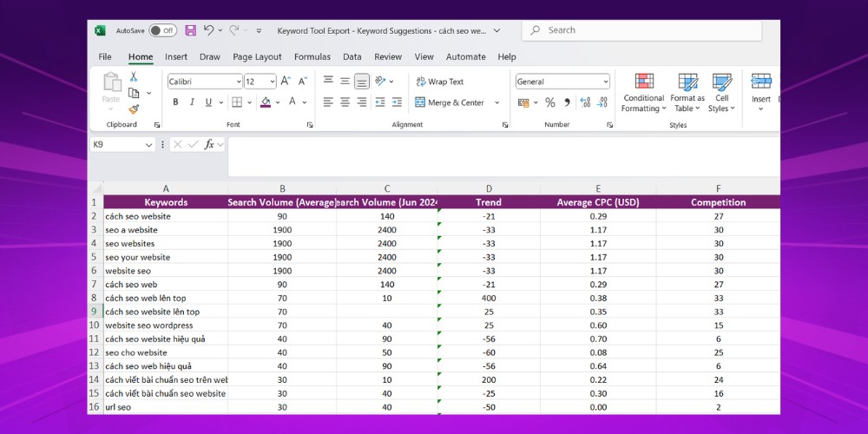Open the Help tab

pos(507,56)
